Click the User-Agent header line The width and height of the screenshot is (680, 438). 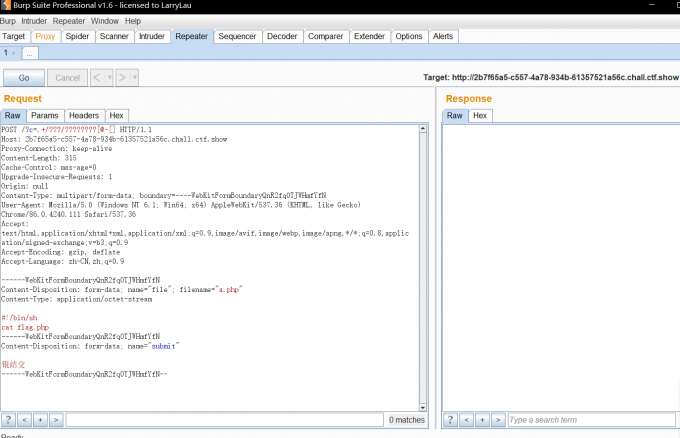point(181,205)
